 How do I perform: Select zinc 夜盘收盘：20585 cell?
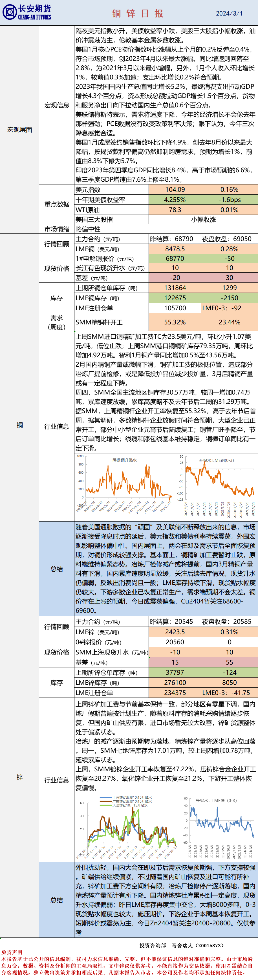point(230,622)
